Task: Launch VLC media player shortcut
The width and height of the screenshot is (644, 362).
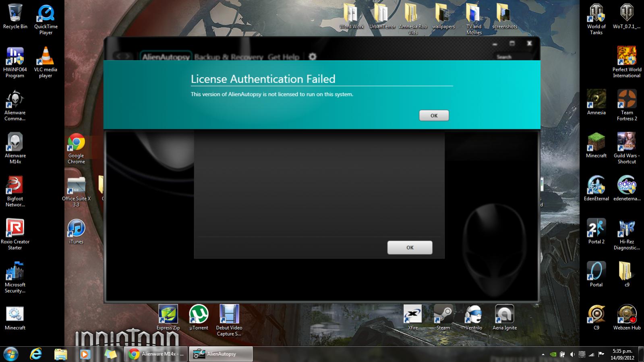Action: click(46, 63)
